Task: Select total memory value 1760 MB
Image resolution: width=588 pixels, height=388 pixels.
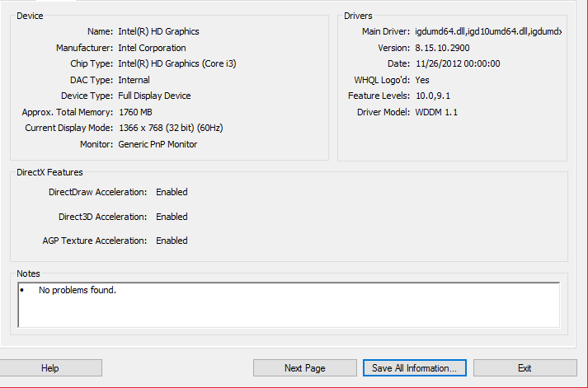Action: click(x=135, y=112)
